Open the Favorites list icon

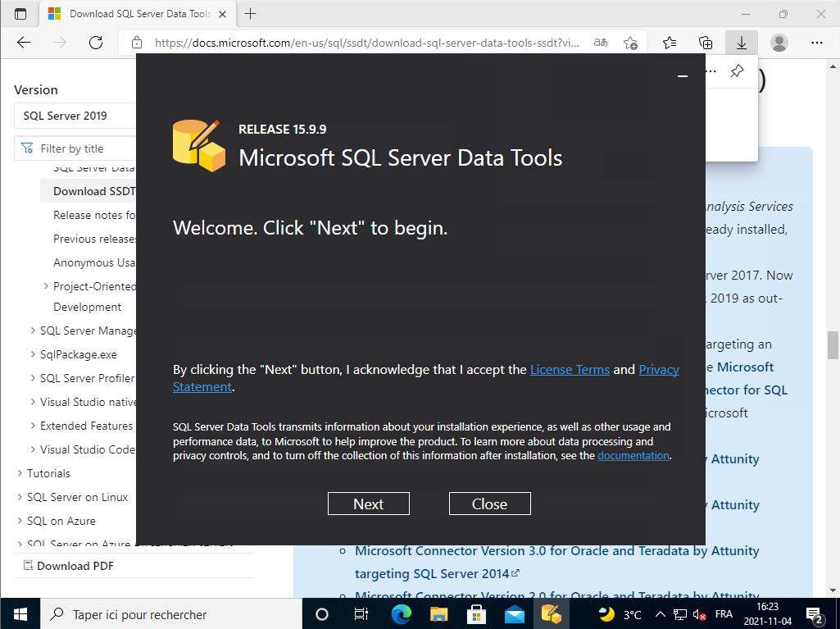tap(669, 43)
